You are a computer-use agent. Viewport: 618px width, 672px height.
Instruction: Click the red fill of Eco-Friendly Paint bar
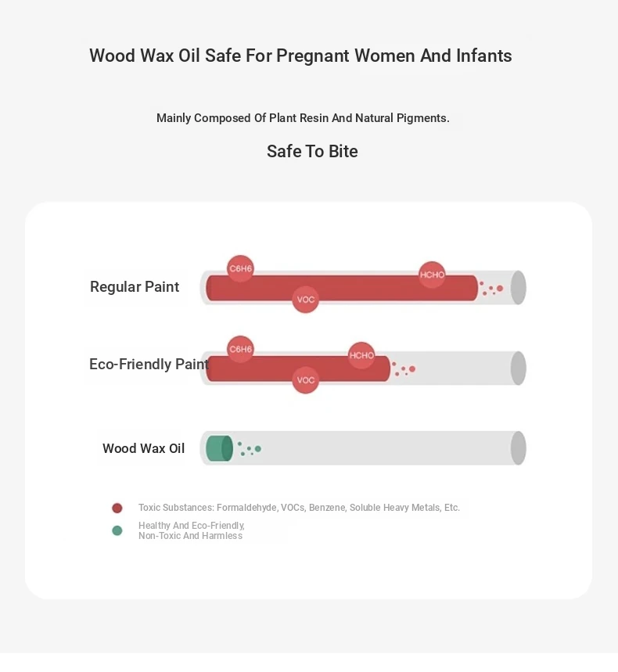329,368
